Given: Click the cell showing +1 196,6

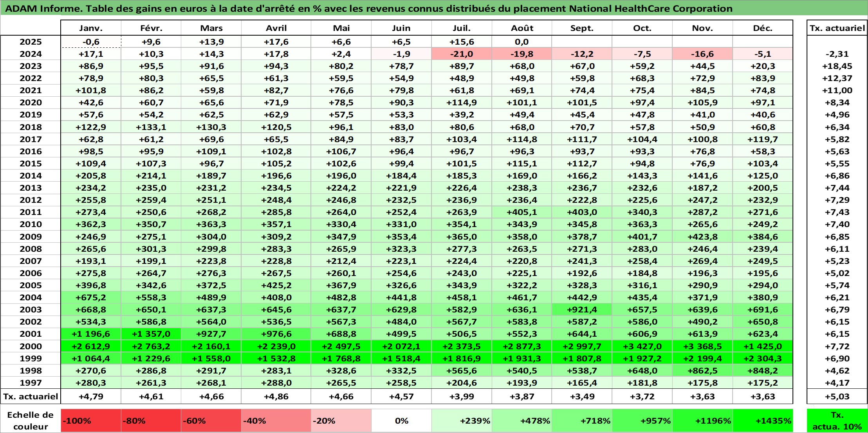Looking at the screenshot, I should coord(91,334).
